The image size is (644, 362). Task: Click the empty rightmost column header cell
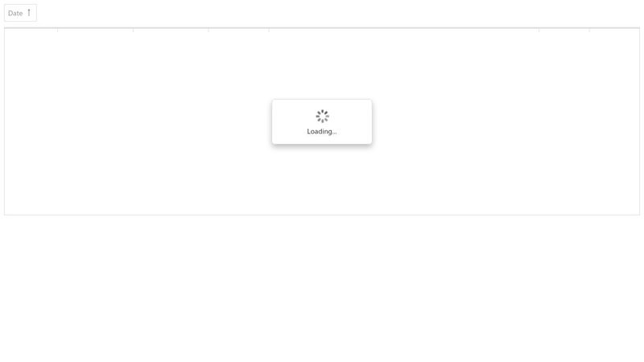click(614, 30)
